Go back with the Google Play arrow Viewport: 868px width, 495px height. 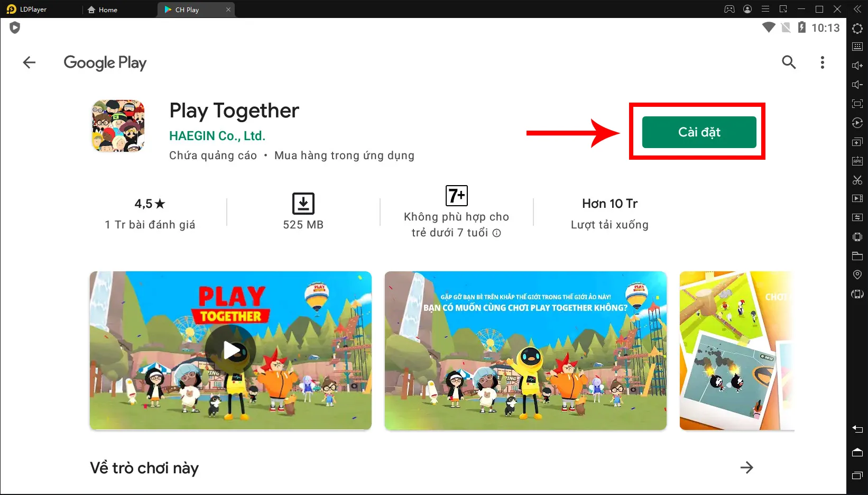[29, 62]
